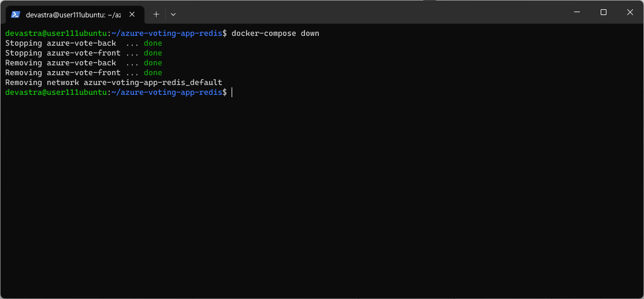Click the 'Stopping azure-vote-back' output line
This screenshot has height=299, width=644.
pos(84,43)
